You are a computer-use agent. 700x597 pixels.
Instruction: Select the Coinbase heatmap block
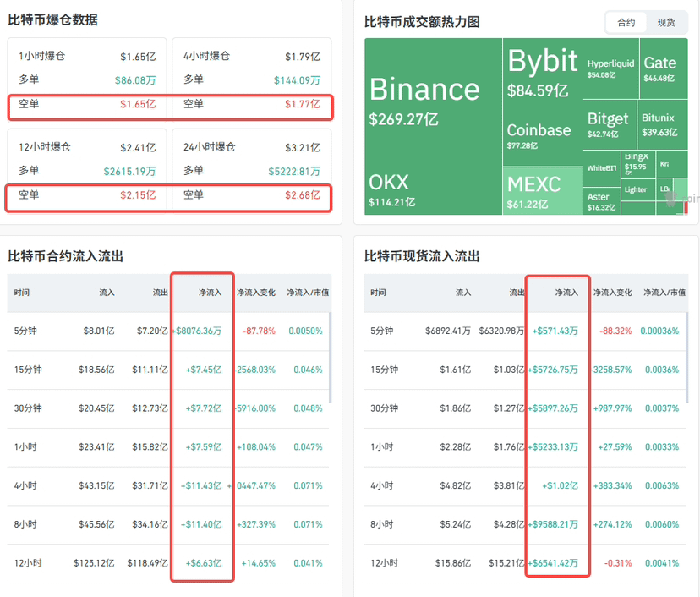[x=543, y=136]
